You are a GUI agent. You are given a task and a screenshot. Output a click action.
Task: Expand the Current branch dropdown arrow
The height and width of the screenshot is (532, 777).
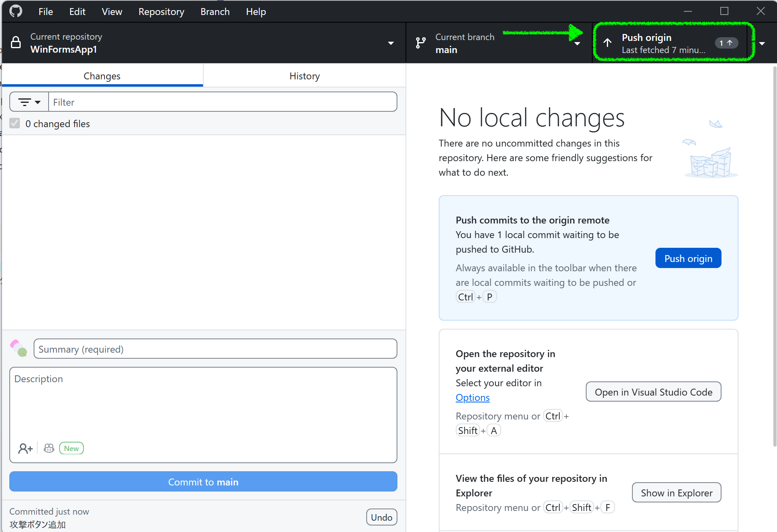[x=577, y=43]
